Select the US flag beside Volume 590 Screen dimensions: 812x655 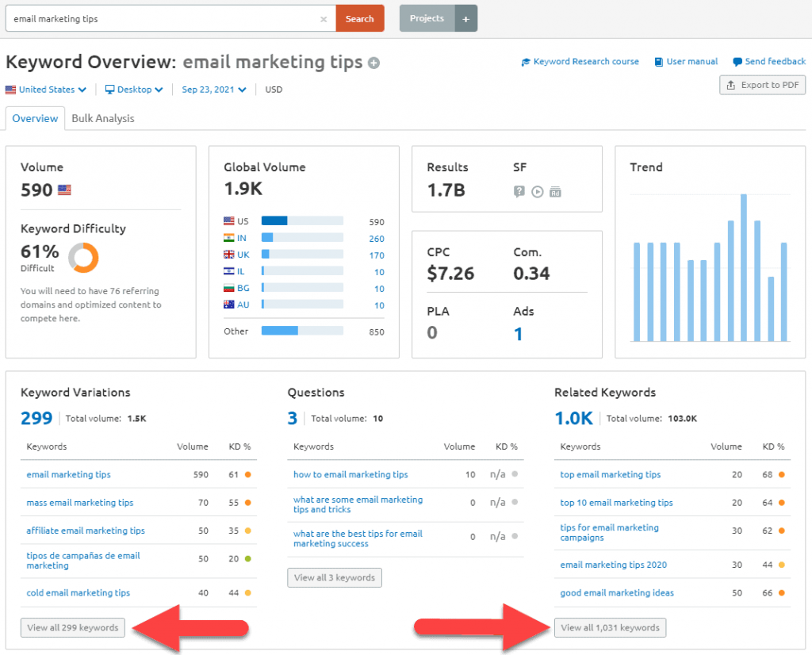[64, 190]
